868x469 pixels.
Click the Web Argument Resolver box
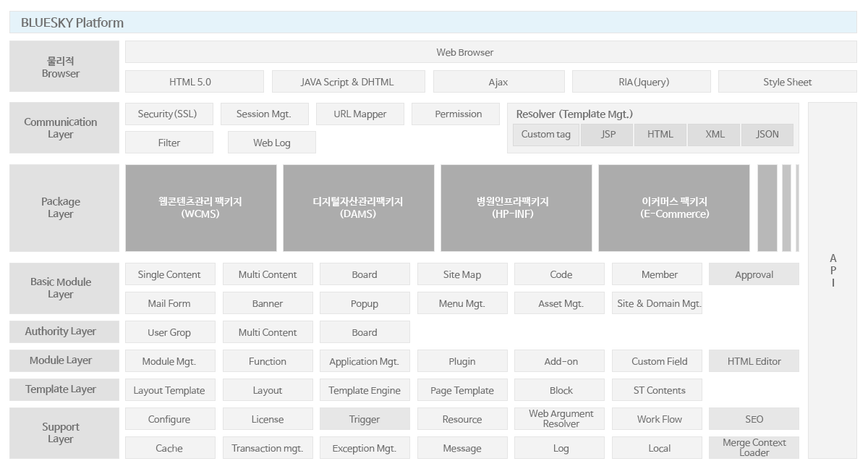point(559,419)
